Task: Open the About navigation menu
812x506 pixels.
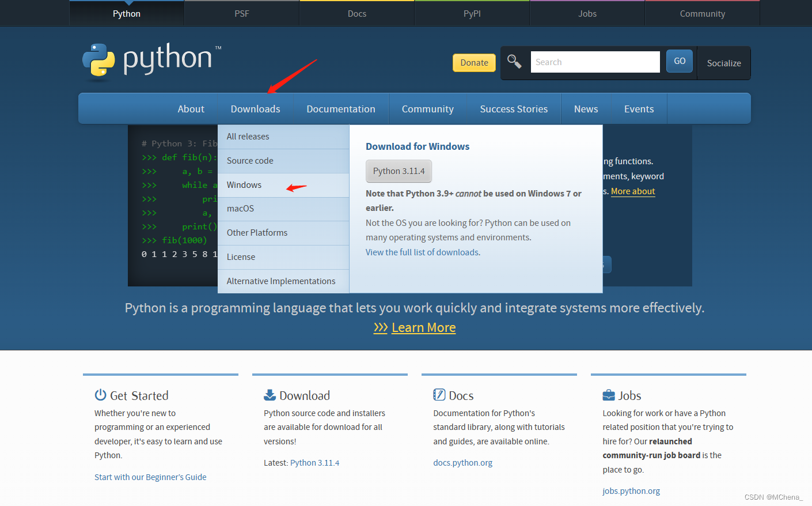Action: [x=191, y=109]
